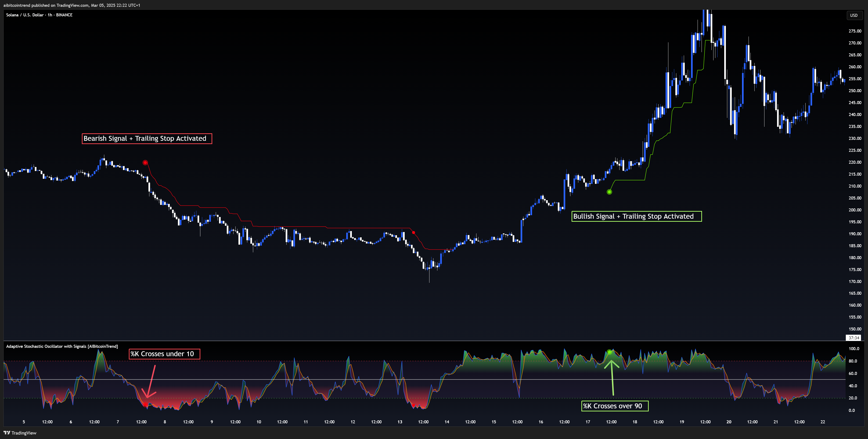Viewport: 868px width, 439px height.
Task: Select the 'Bearish Signal + Trailing Stop Activated' label
Action: 147,139
